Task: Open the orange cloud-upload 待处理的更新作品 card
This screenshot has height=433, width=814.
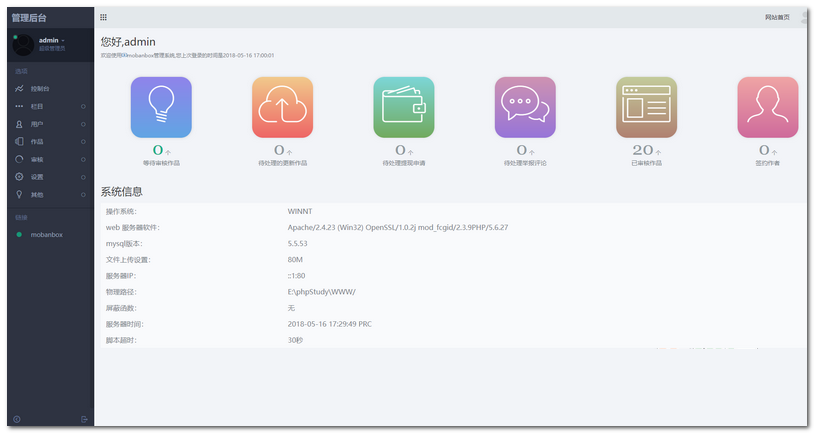Action: [282, 107]
